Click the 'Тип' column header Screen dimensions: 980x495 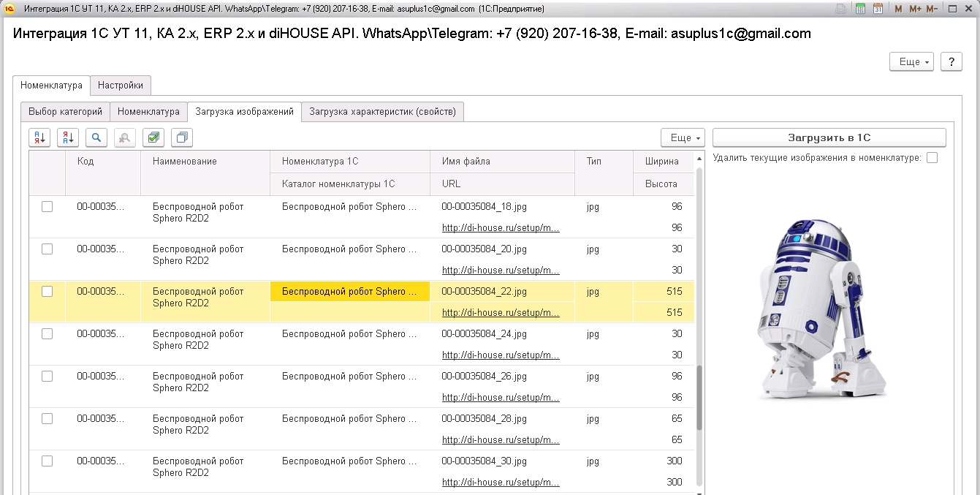(604, 173)
